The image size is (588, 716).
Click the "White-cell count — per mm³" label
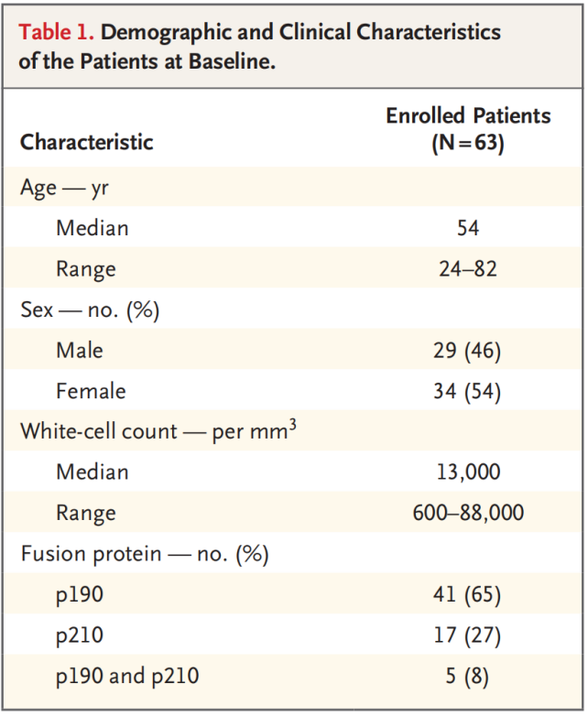[x=158, y=430]
